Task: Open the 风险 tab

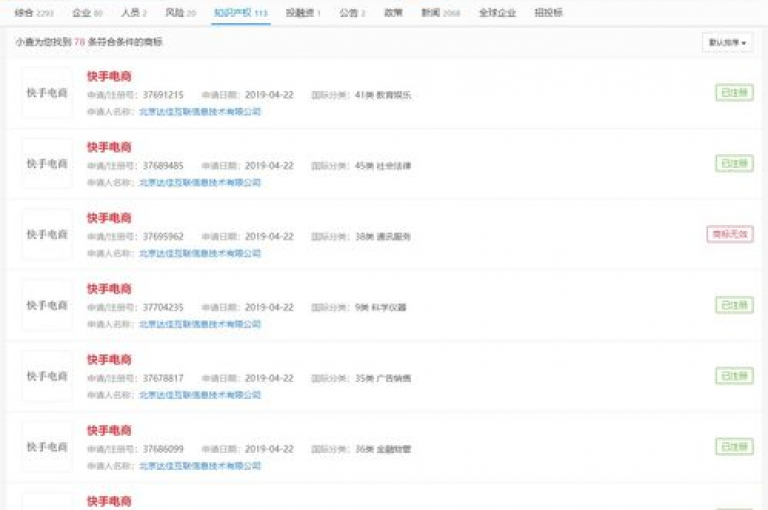Action: [x=180, y=13]
